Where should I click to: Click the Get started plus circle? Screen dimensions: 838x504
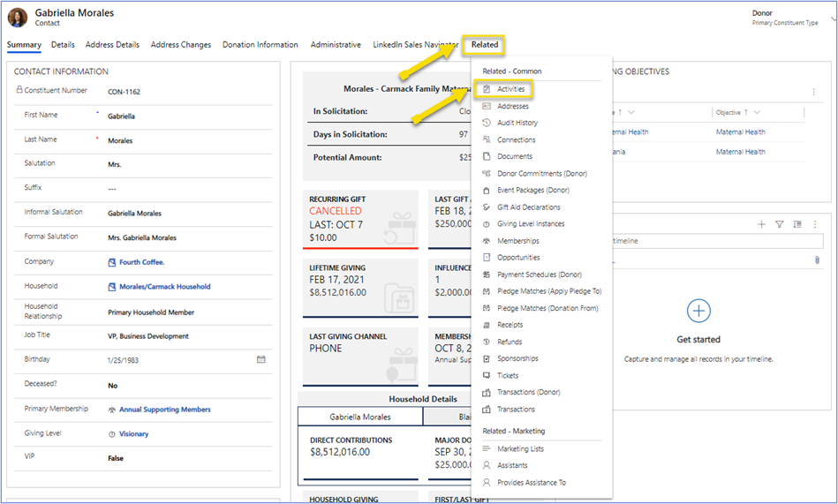click(698, 311)
